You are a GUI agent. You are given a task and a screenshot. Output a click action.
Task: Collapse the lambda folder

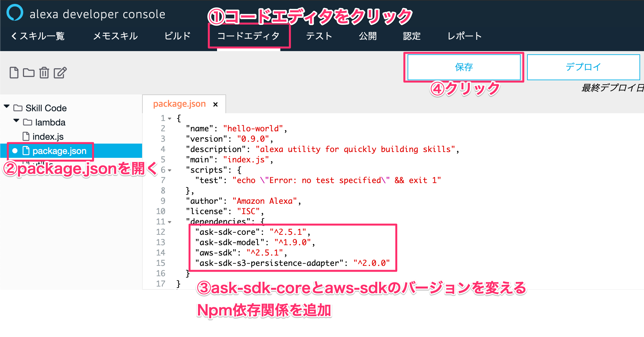[16, 121]
